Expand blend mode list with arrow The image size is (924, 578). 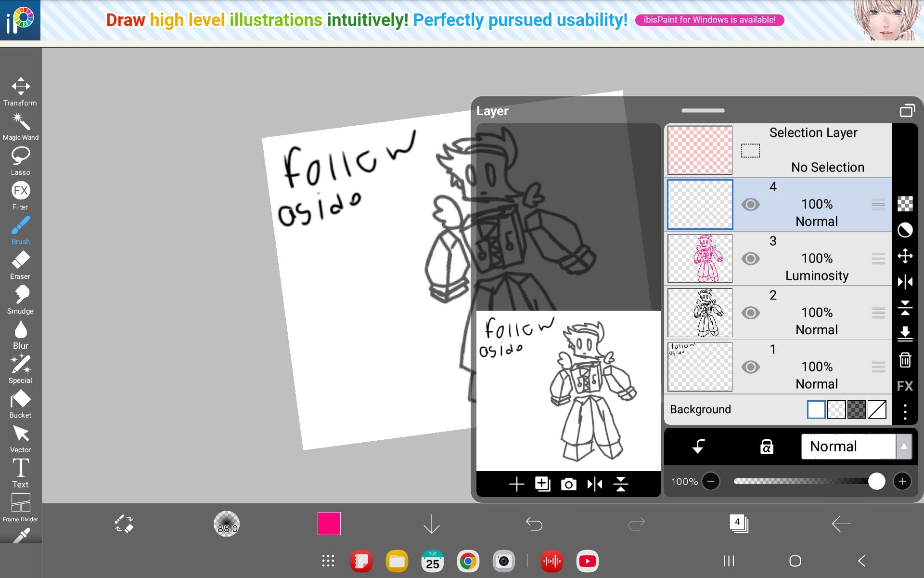click(904, 447)
